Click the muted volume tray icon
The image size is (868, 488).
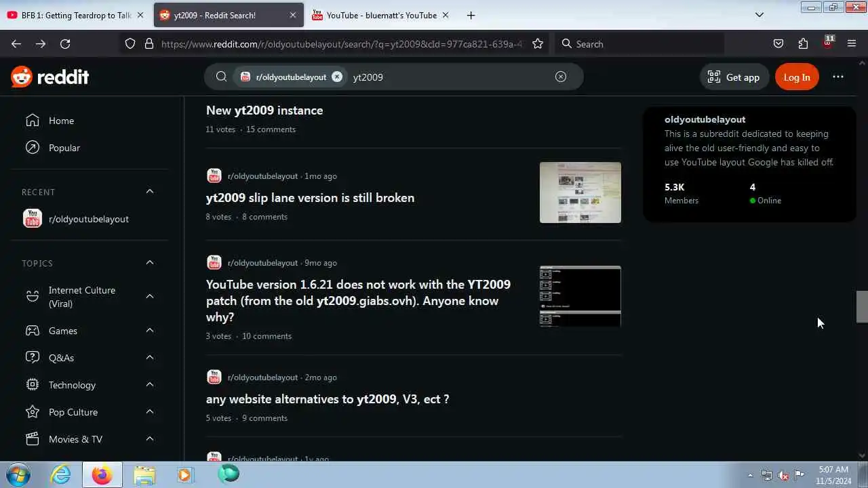tap(783, 475)
